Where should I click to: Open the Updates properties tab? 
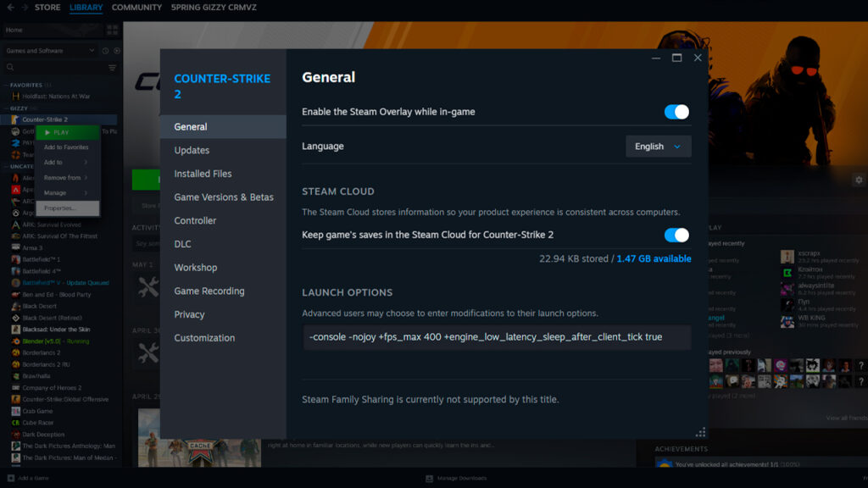[x=223, y=151]
